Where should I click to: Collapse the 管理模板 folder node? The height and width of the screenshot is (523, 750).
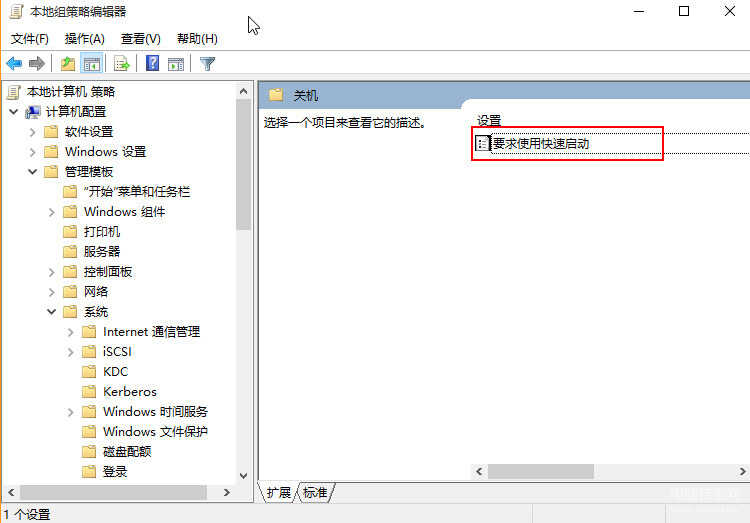pyautogui.click(x=33, y=171)
